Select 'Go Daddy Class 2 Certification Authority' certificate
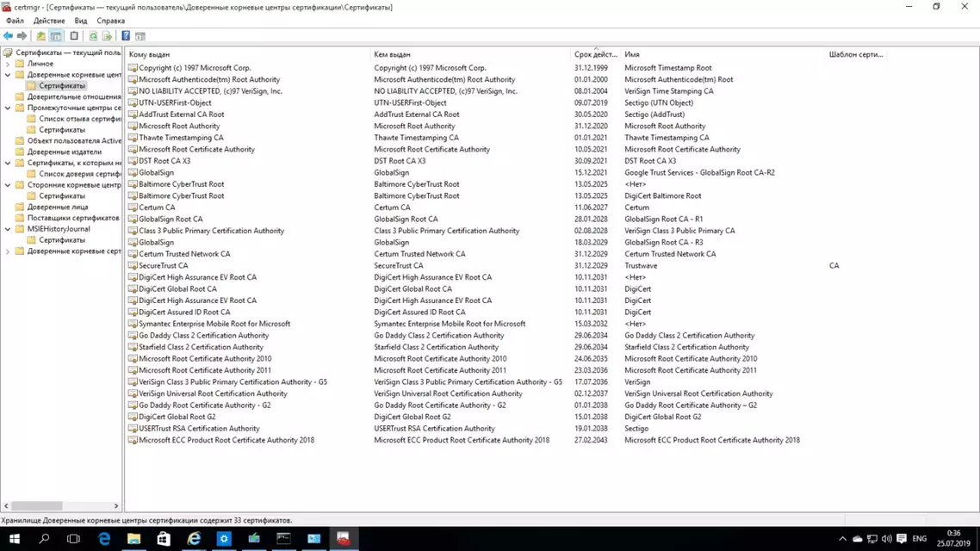Image resolution: width=980 pixels, height=551 pixels. [204, 336]
